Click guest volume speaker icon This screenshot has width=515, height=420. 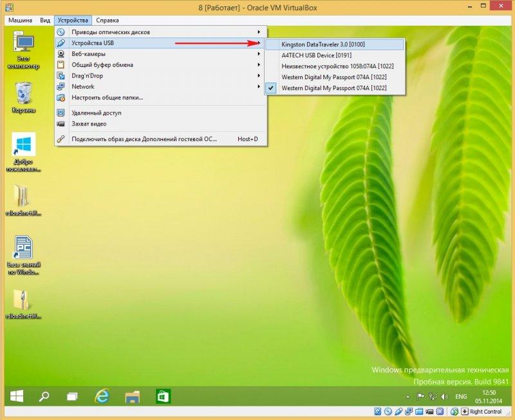444,397
